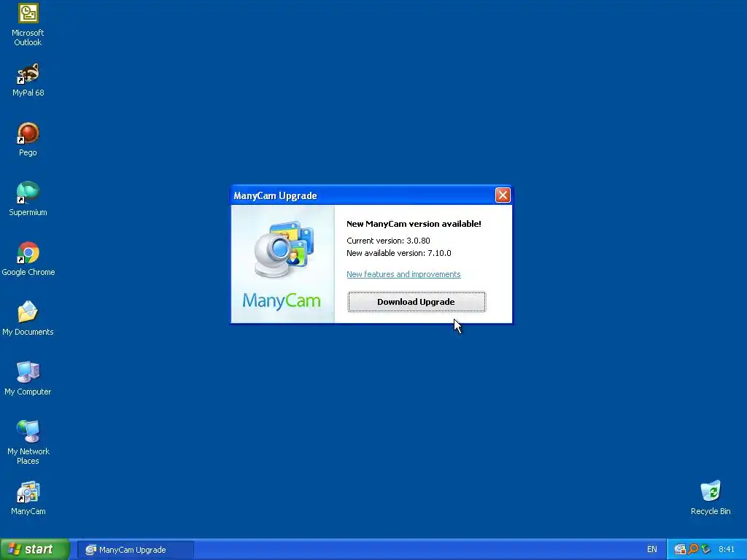Select the My Network Places desktop icon
Viewport: 747px width, 560px height.
click(x=28, y=443)
